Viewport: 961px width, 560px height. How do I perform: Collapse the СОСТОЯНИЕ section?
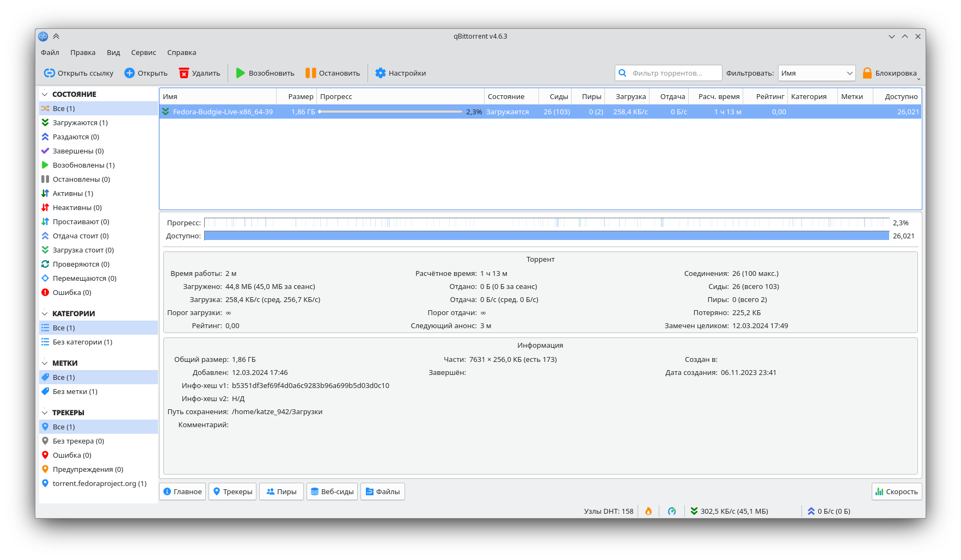[45, 94]
